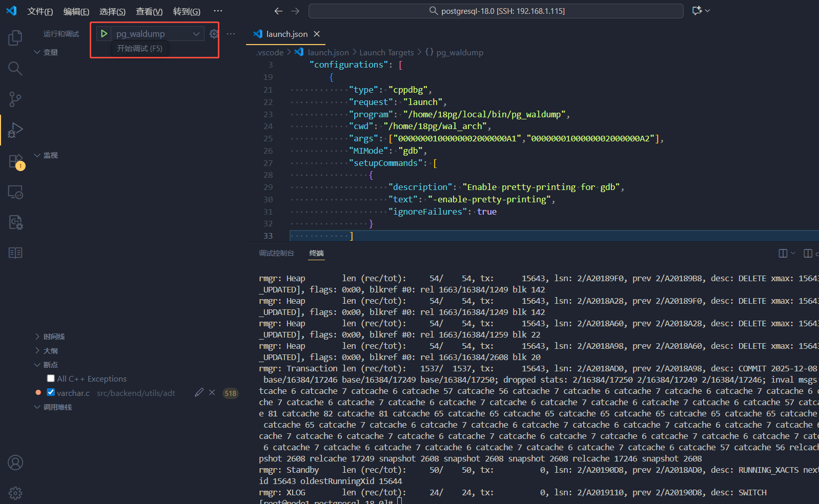Image resolution: width=819 pixels, height=504 pixels.
Task: Click .vscode in the breadcrumb
Action: click(x=270, y=52)
